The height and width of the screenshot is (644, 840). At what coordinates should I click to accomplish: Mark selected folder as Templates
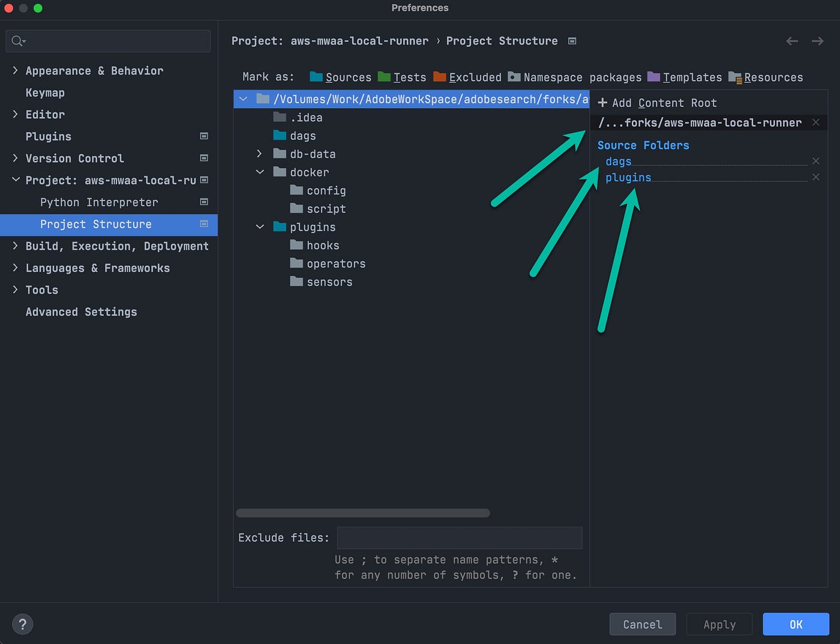pyautogui.click(x=685, y=77)
